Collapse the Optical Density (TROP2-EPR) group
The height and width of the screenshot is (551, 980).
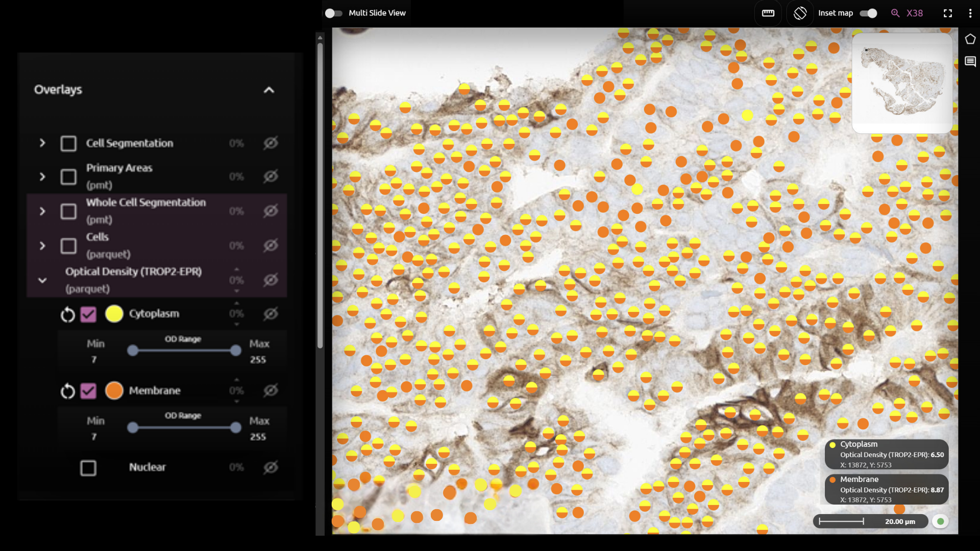pos(42,280)
